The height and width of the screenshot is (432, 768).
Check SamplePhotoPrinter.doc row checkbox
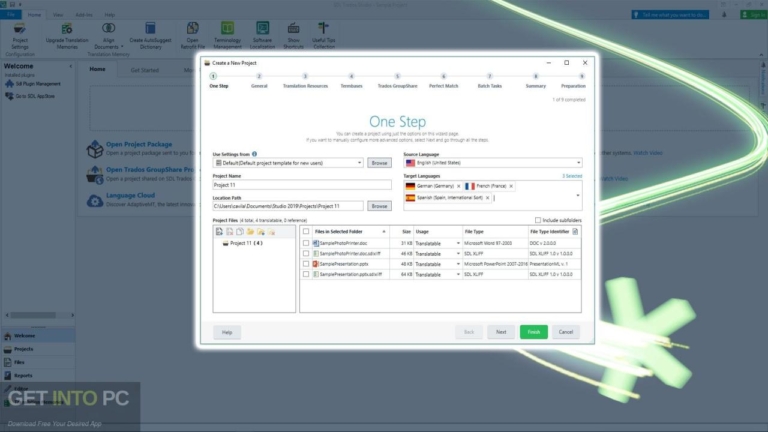306,243
